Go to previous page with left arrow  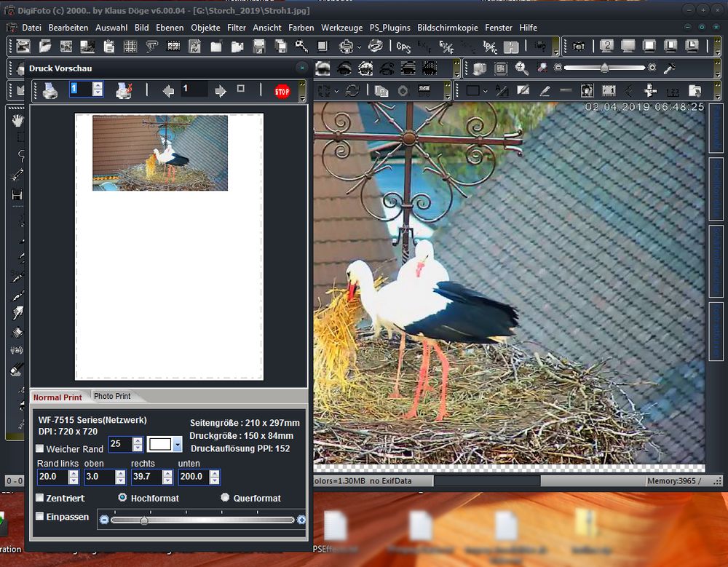(x=168, y=91)
